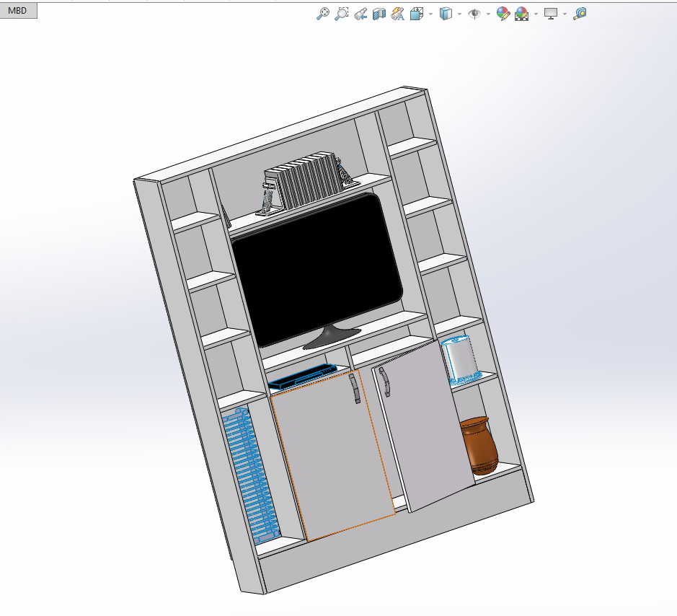The width and height of the screenshot is (677, 616).
Task: Click the View Settings monitor icon
Action: tap(551, 14)
